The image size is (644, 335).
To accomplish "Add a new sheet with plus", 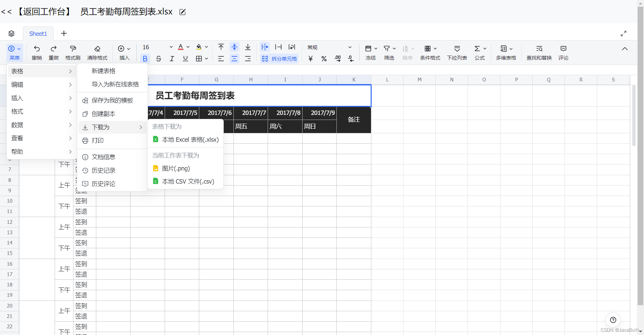I will pos(64,33).
